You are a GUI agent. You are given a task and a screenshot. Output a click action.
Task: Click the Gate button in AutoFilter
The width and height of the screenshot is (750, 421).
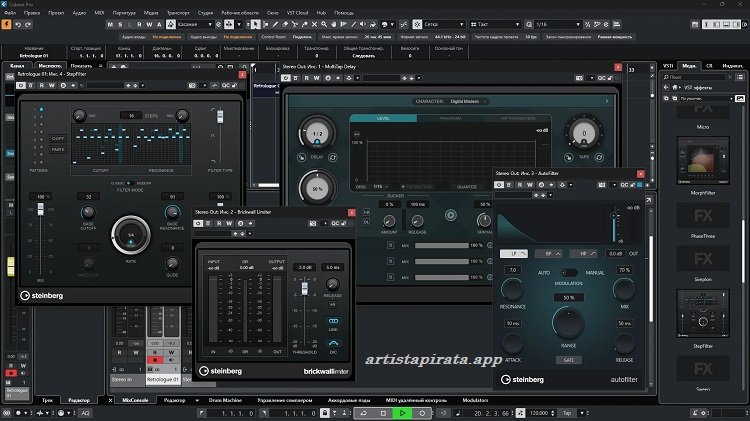(x=568, y=360)
